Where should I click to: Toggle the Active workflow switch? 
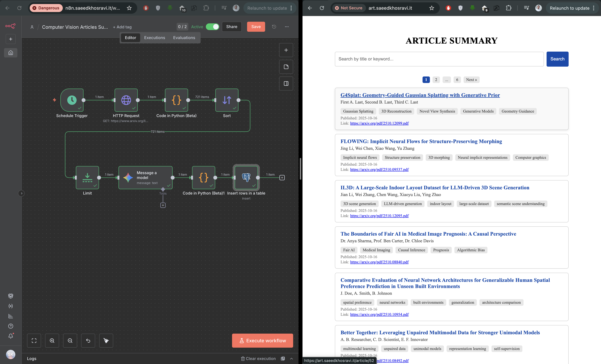click(x=213, y=27)
